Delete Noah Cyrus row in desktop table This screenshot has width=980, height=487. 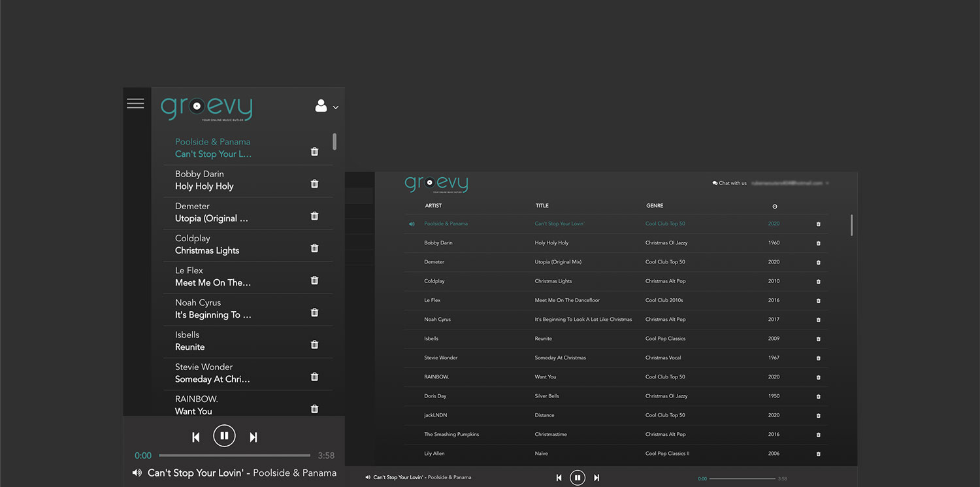coord(819,320)
